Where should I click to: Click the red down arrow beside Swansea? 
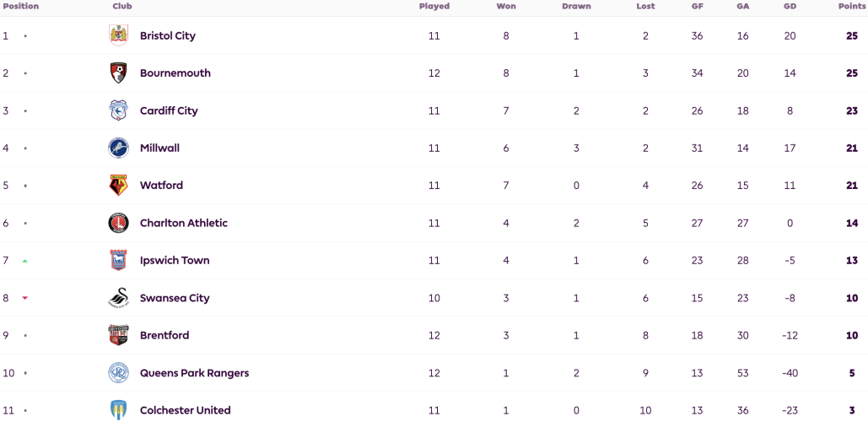[x=25, y=298]
